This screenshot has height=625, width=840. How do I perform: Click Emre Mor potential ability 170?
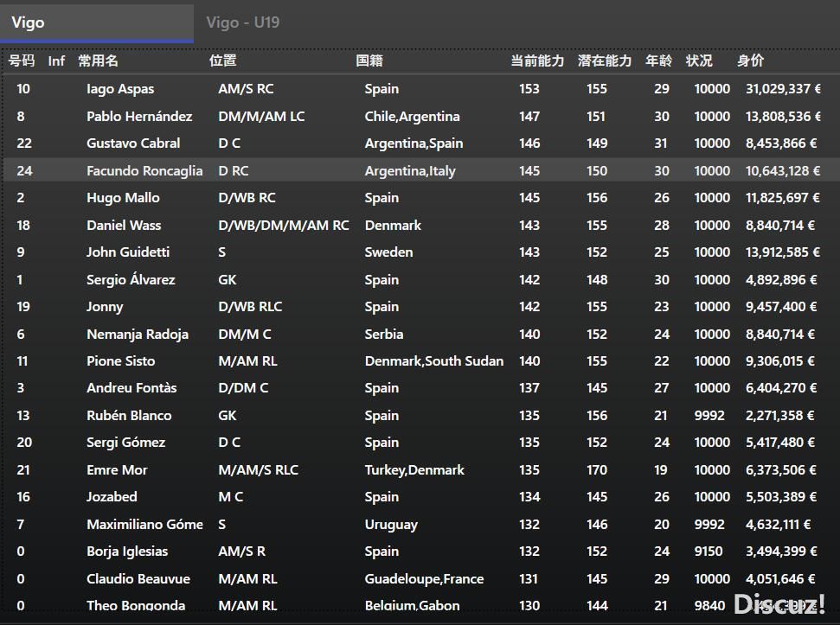[x=597, y=469]
